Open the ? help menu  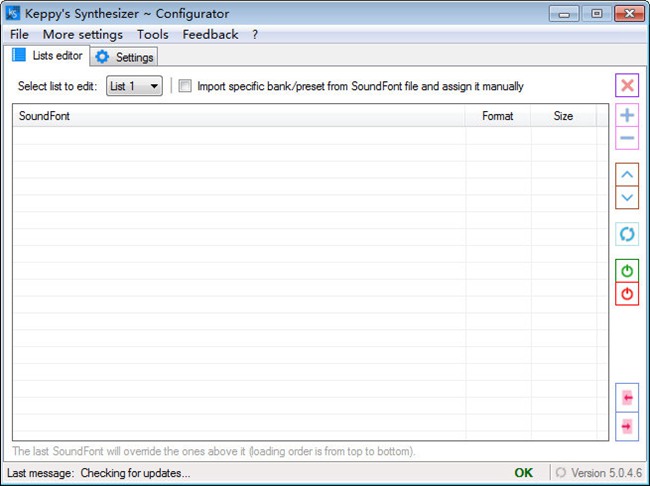point(255,34)
